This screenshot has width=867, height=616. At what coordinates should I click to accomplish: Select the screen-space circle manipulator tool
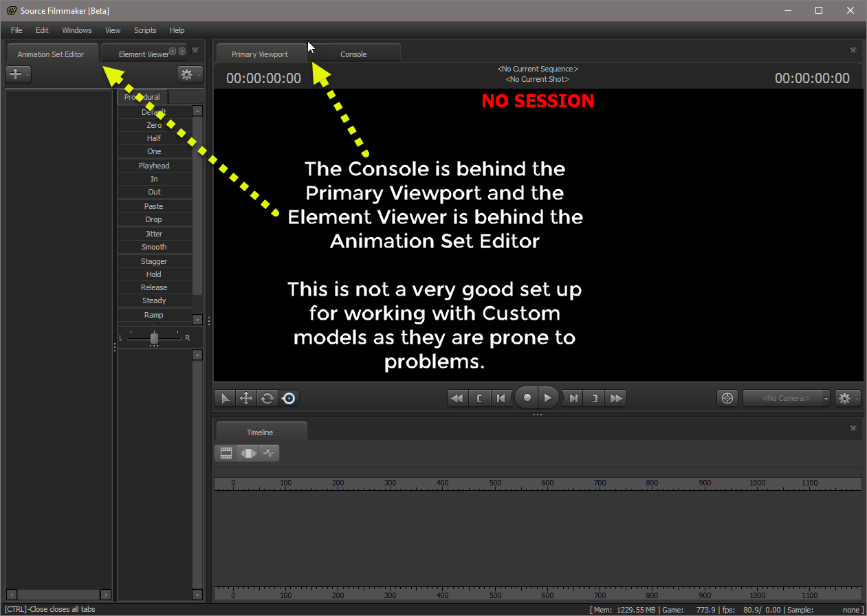tap(289, 398)
